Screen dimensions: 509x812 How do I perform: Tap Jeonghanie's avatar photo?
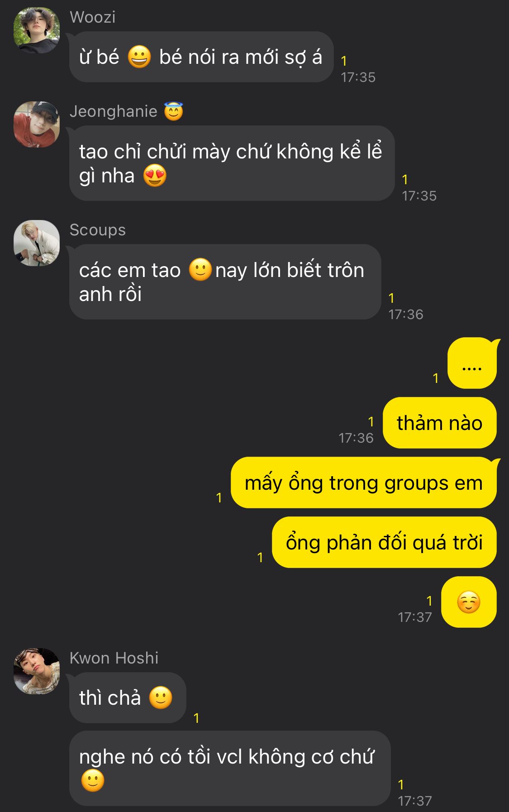click(37, 124)
